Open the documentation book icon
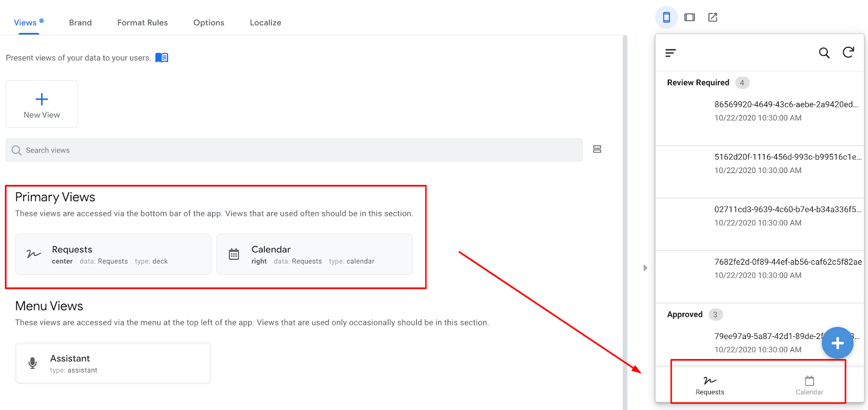 [162, 57]
